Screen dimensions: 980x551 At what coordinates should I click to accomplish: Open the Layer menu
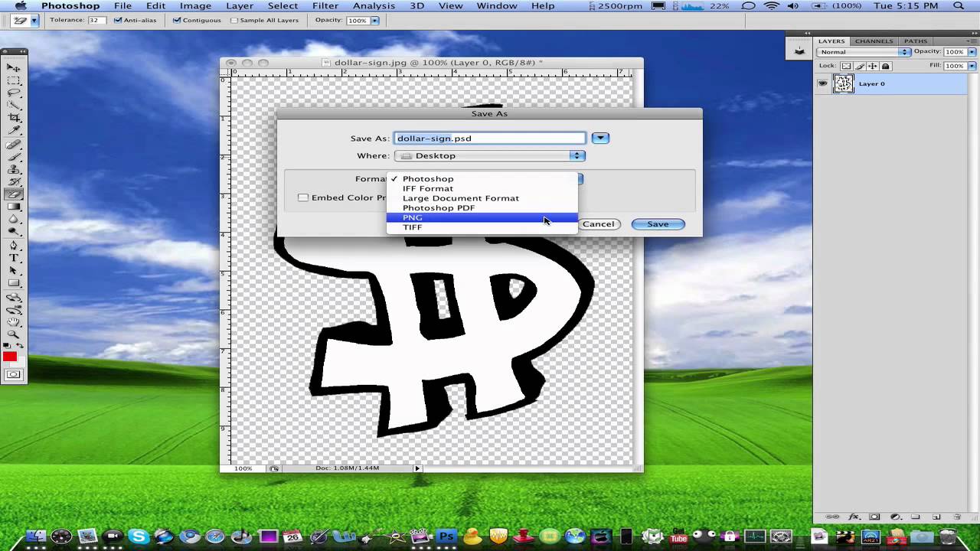tap(240, 6)
